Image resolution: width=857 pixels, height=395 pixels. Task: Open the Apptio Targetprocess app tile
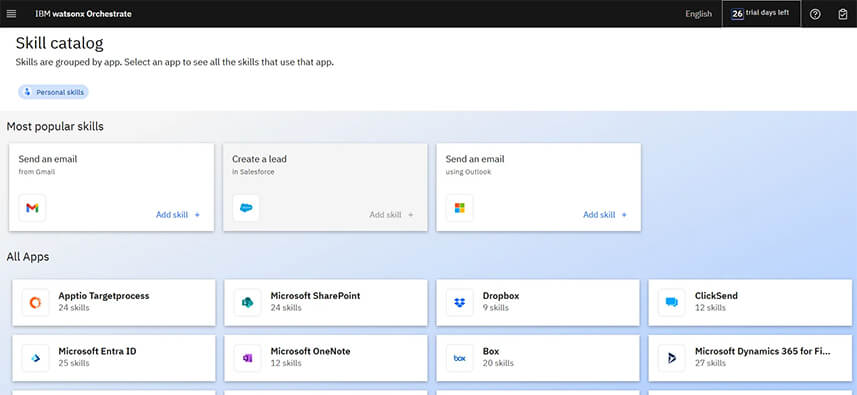114,303
